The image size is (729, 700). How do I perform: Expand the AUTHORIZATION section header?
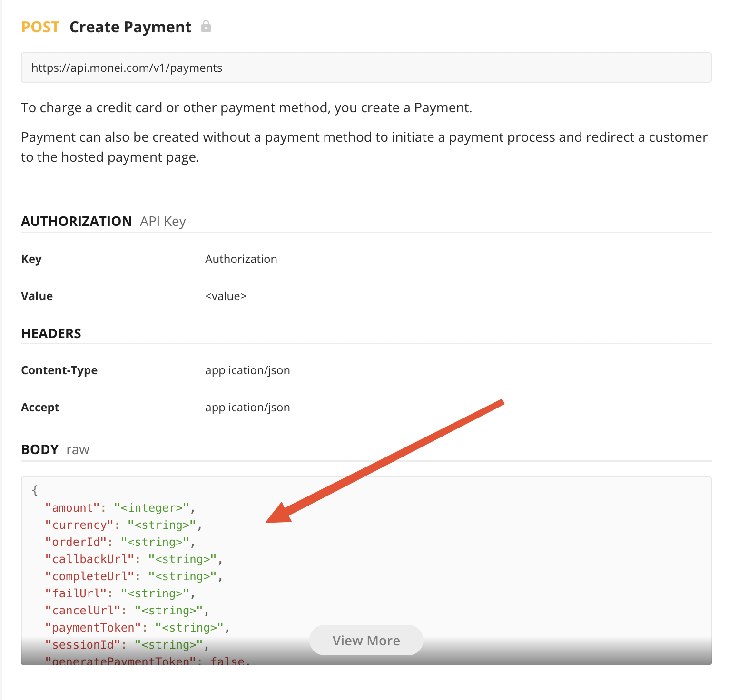coord(77,221)
